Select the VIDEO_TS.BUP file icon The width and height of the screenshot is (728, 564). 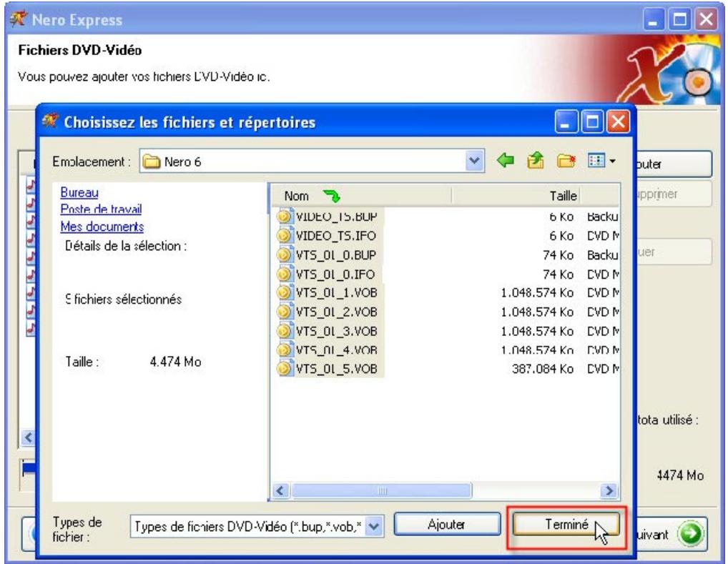tap(284, 217)
